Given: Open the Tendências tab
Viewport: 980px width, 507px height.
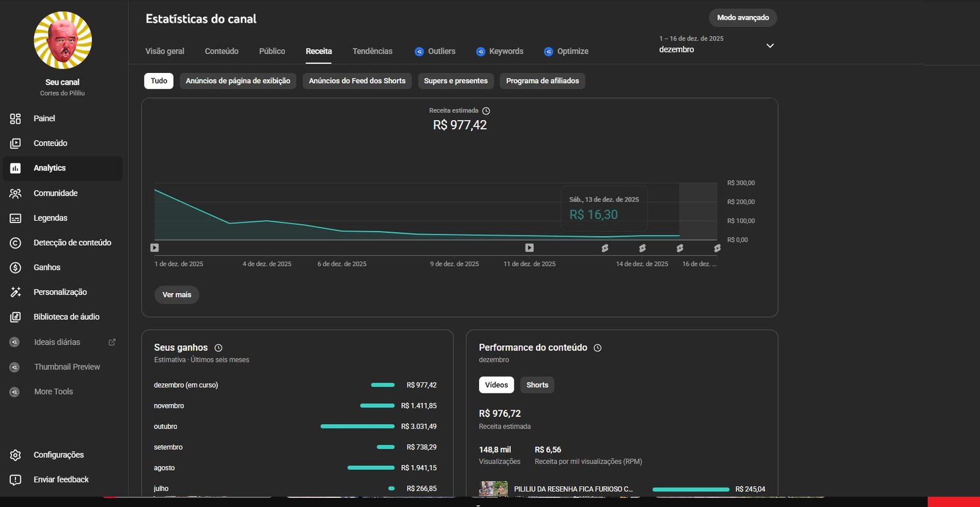Looking at the screenshot, I should click(372, 51).
